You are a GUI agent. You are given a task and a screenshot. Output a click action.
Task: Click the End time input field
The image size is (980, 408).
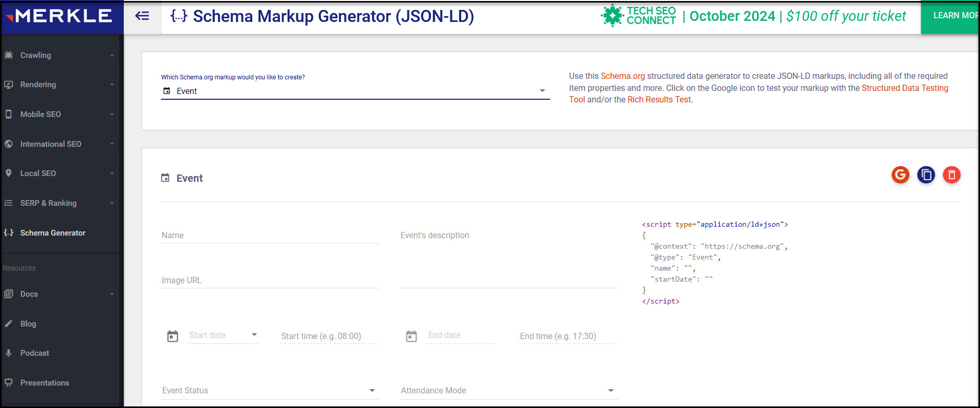click(568, 336)
